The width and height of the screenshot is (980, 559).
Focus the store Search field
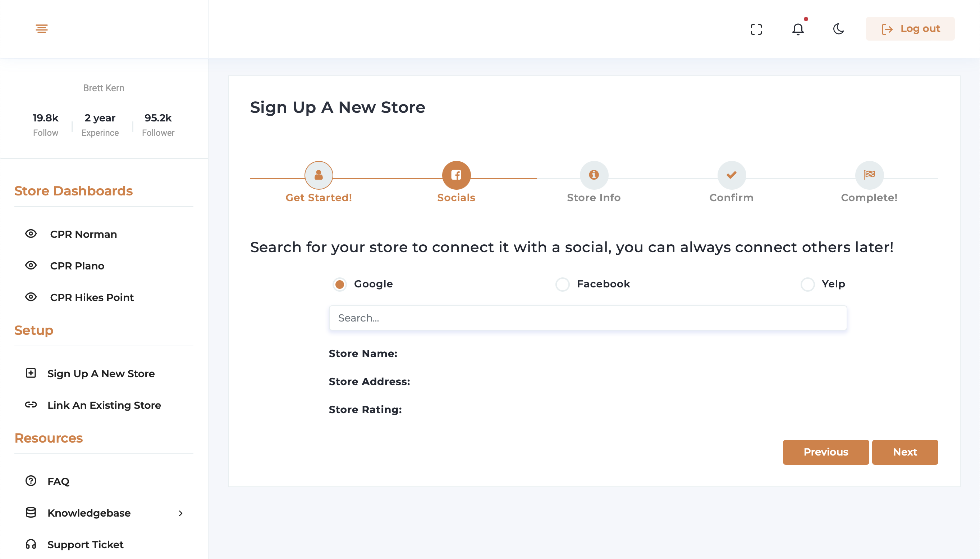[x=588, y=318]
